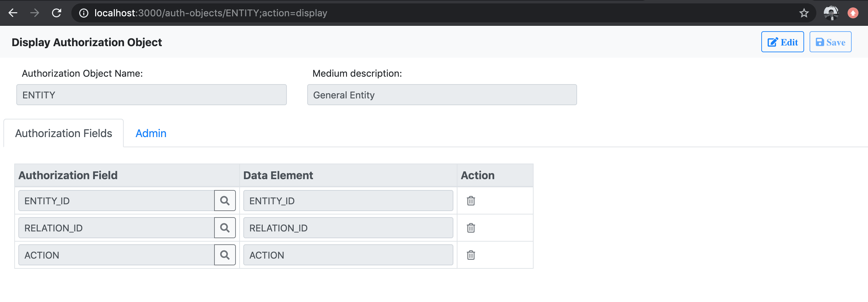
Task: Delete the RELATION_ID row with trash icon
Action: click(471, 228)
